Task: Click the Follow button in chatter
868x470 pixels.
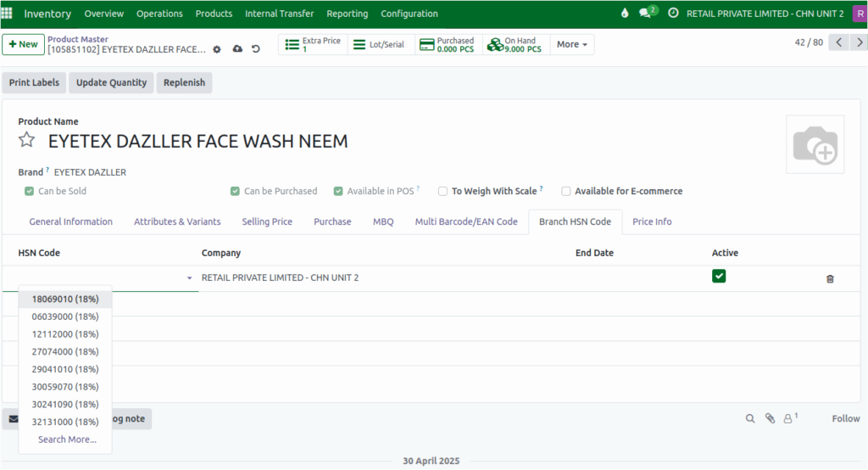Action: (845, 418)
